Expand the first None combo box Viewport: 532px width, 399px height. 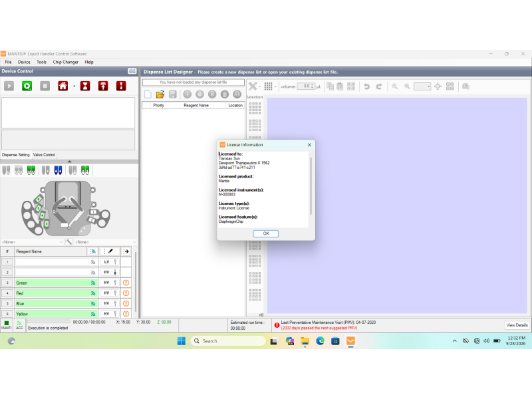(x=32, y=242)
